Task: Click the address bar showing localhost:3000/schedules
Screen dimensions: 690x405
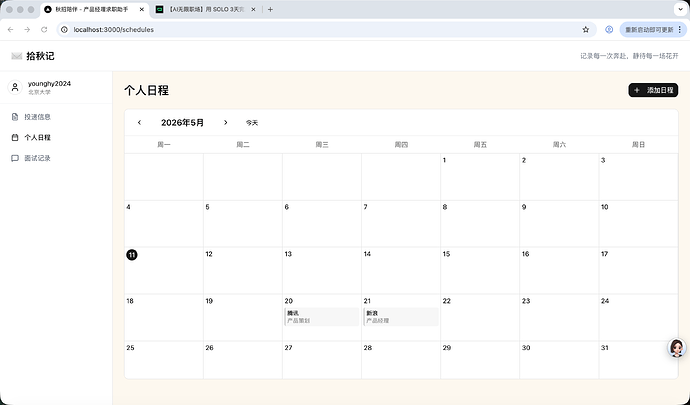Action: (x=327, y=29)
